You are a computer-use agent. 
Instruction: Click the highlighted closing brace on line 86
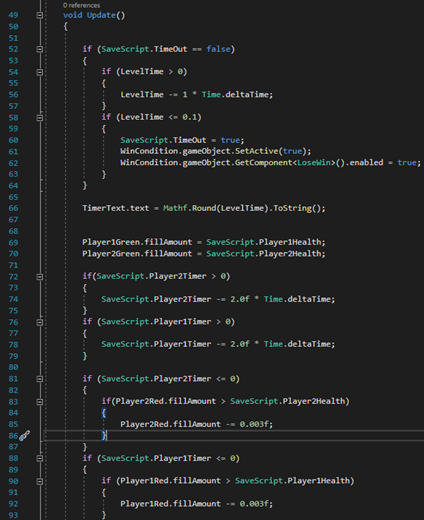pos(104,435)
